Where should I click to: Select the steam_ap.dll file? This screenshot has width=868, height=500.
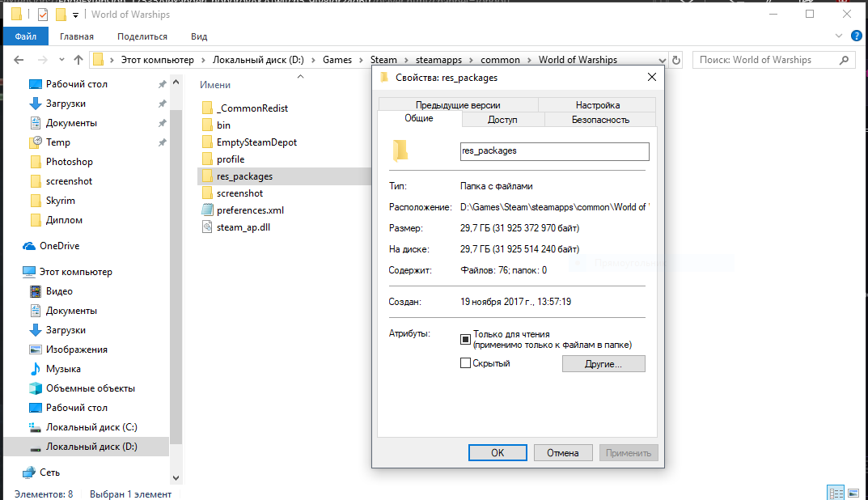[243, 227]
